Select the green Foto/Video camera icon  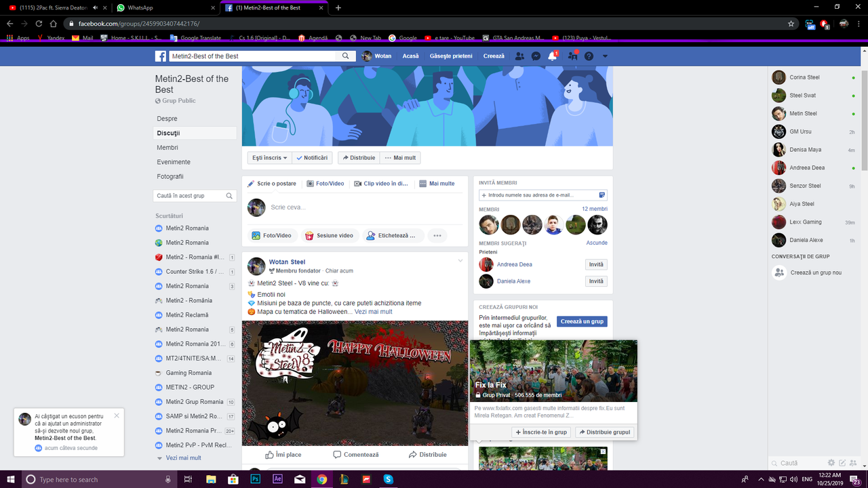[258, 235]
